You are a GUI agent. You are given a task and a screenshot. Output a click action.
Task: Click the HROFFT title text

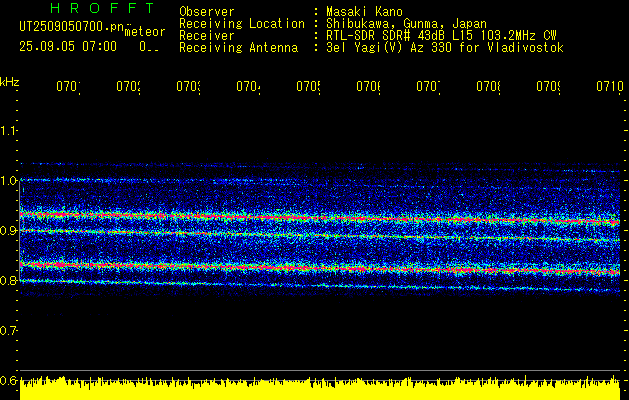tap(102, 8)
